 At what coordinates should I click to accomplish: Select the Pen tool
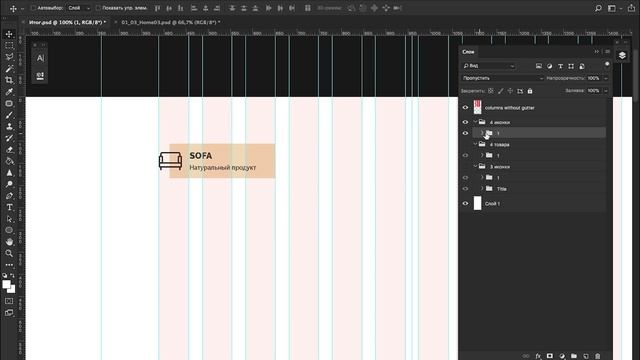(x=9, y=196)
